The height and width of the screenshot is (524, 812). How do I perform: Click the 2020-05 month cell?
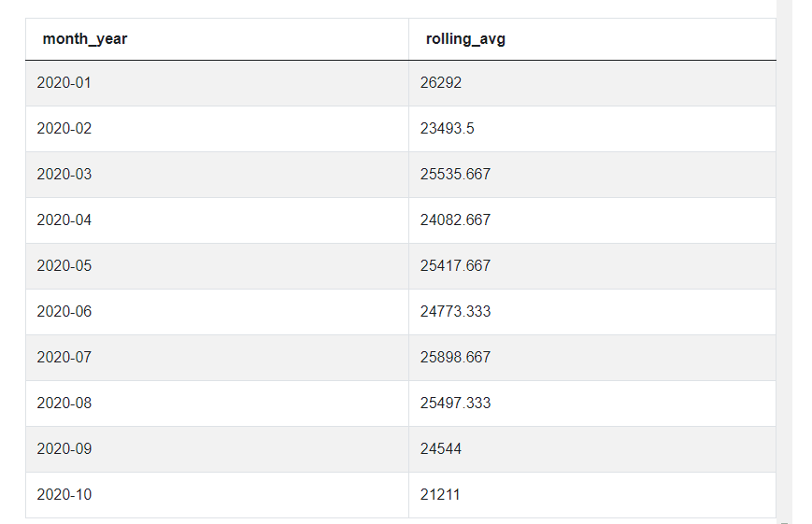64,265
